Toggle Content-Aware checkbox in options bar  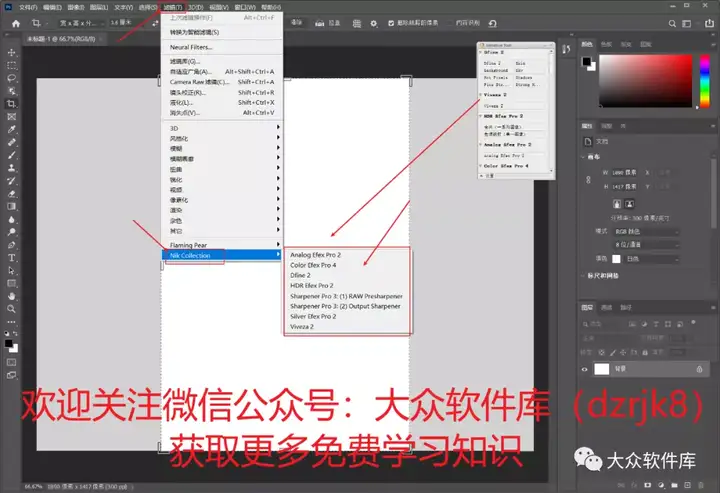pos(450,23)
